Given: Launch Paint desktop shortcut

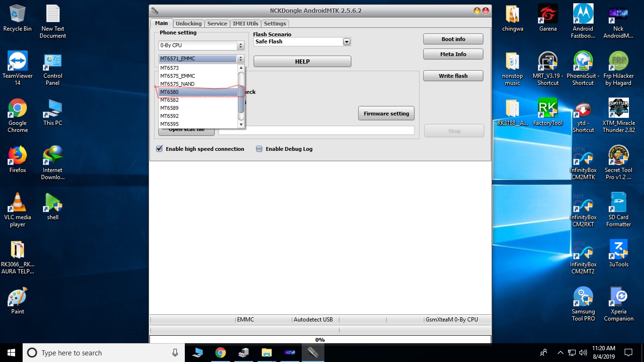Looking at the screenshot, I should [17, 301].
